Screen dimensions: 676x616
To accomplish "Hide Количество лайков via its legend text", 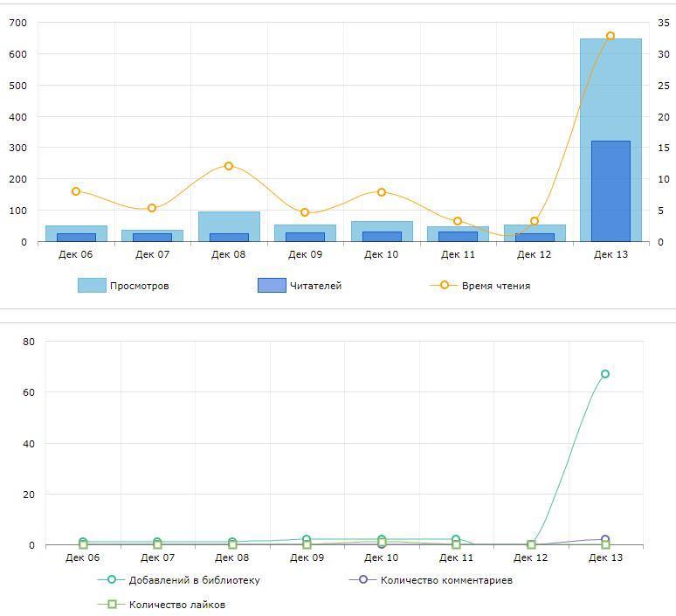I will 177,605.
